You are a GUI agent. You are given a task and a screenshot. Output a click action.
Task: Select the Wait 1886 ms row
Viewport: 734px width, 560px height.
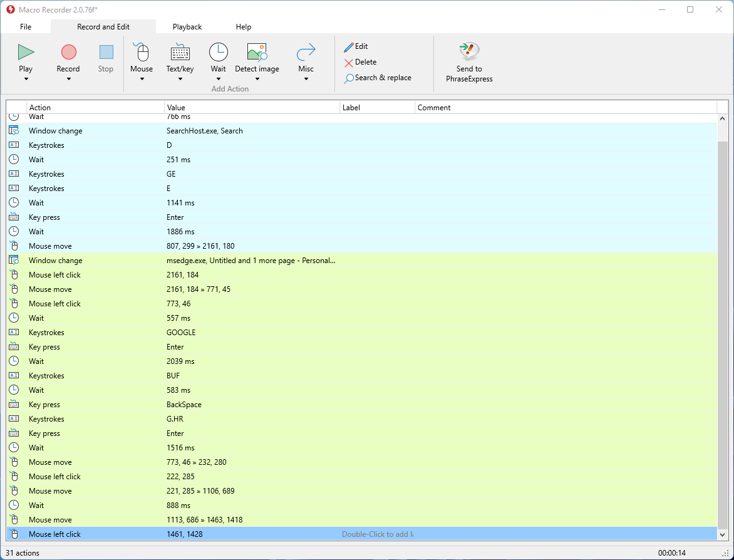362,232
